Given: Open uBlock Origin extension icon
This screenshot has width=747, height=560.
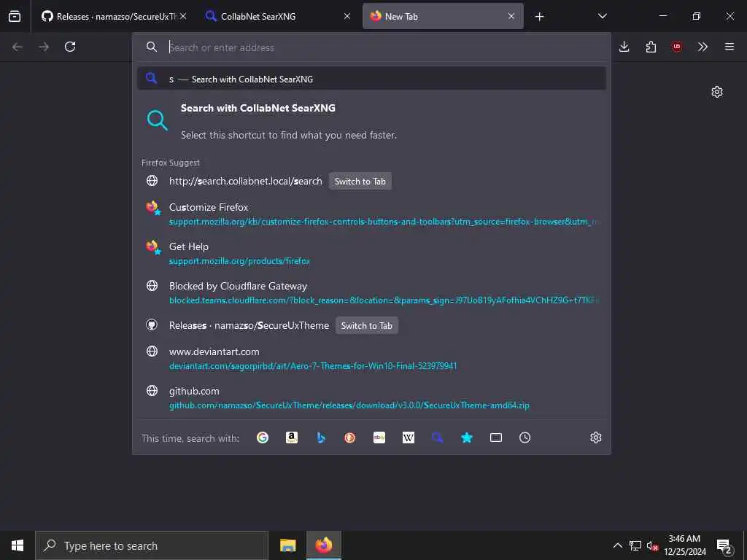Looking at the screenshot, I should pyautogui.click(x=677, y=47).
